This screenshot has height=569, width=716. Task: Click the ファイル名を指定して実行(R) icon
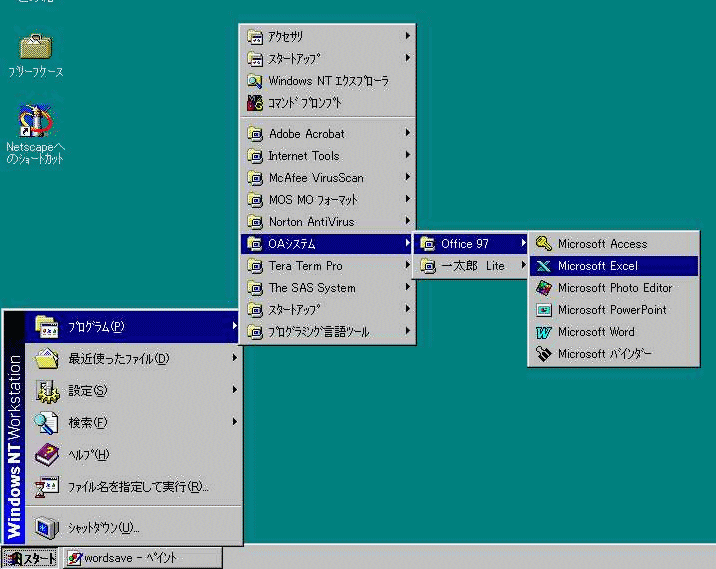pyautogui.click(x=47, y=487)
